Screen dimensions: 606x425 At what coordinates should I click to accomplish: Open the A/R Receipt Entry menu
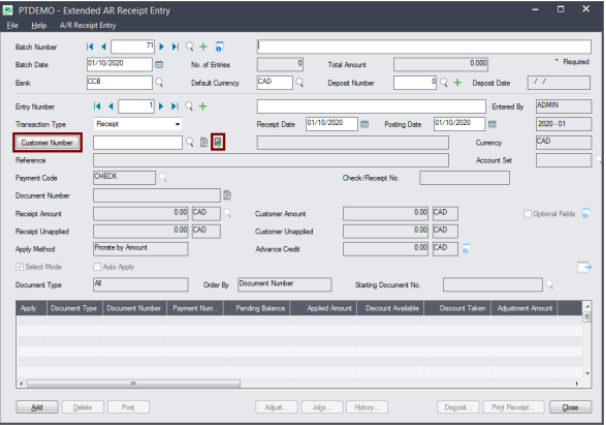(x=88, y=26)
